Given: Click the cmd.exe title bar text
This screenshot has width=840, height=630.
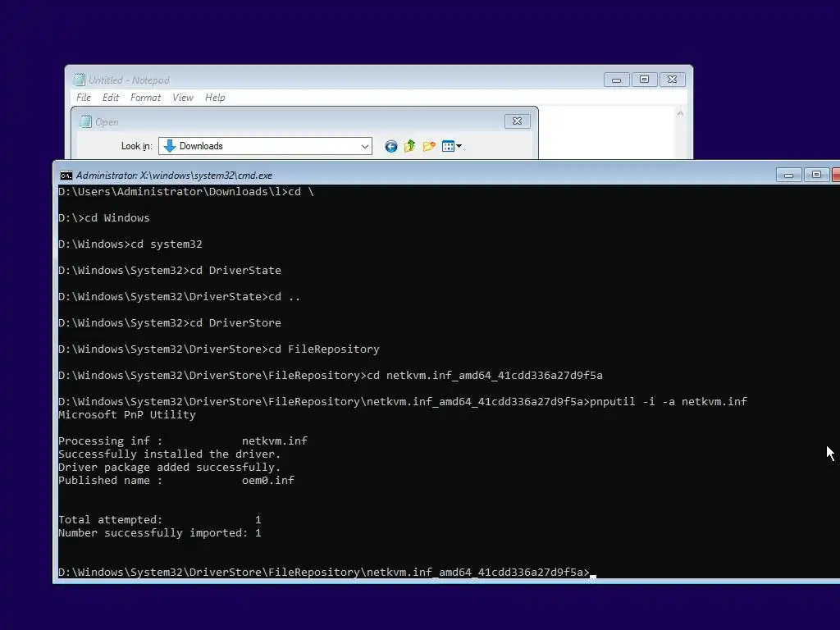Looking at the screenshot, I should click(x=174, y=176).
